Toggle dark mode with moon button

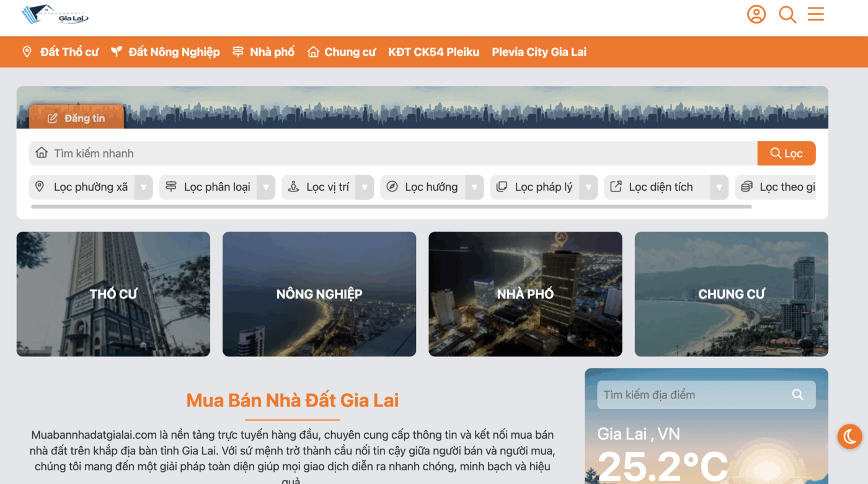849,436
